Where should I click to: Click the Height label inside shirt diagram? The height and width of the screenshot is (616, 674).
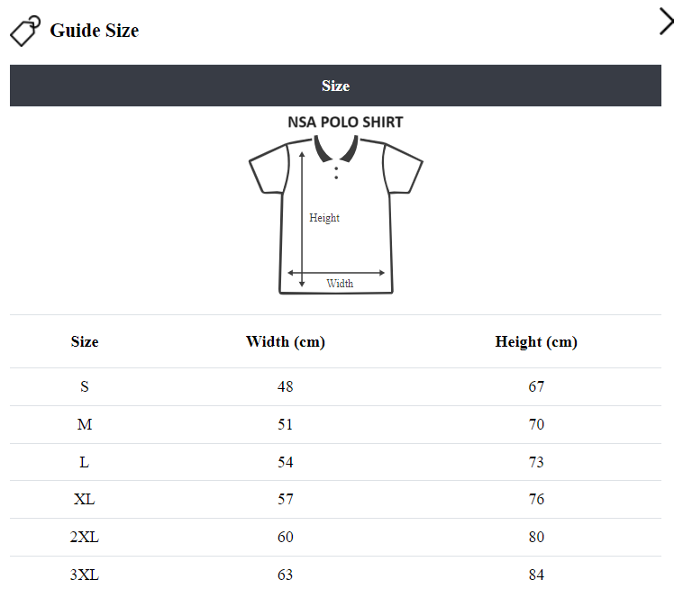click(x=324, y=218)
